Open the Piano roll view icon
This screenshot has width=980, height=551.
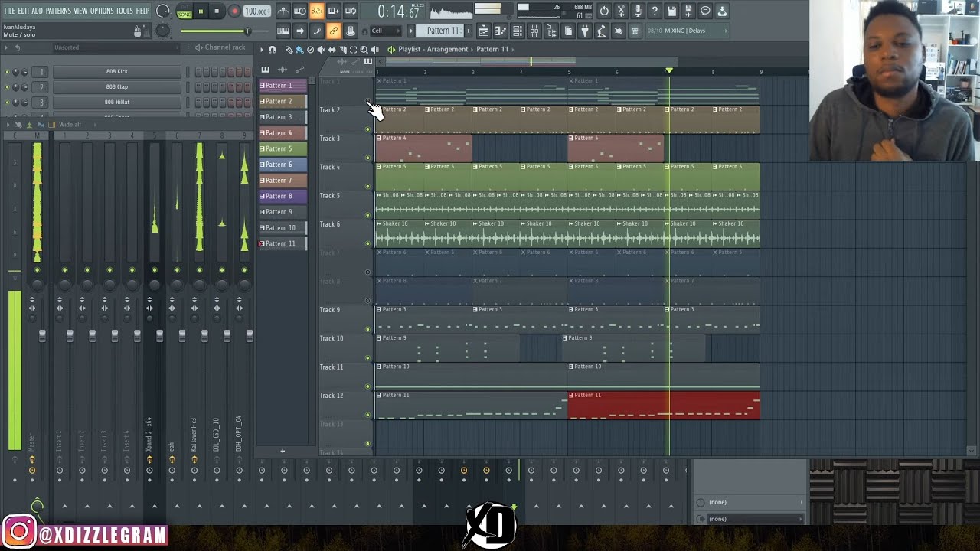(501, 31)
